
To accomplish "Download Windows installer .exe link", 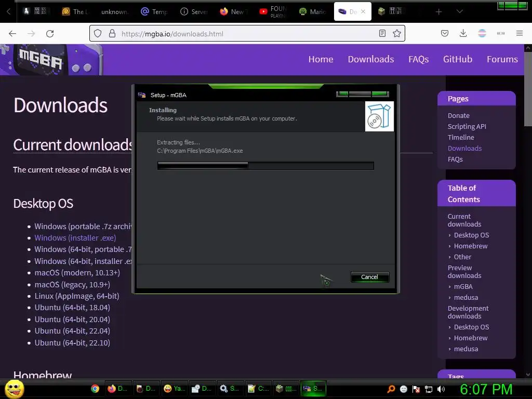I will coord(75,238).
